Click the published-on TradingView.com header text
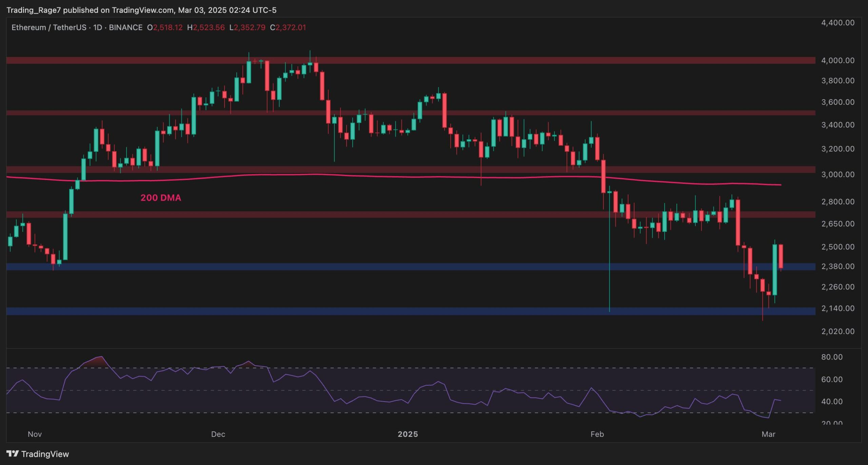The image size is (868, 465). click(141, 10)
